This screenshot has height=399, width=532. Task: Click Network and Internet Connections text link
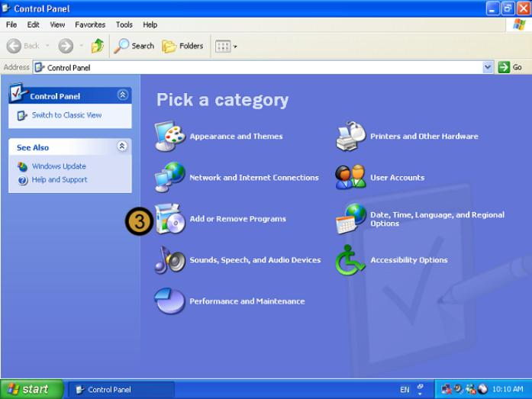click(254, 178)
